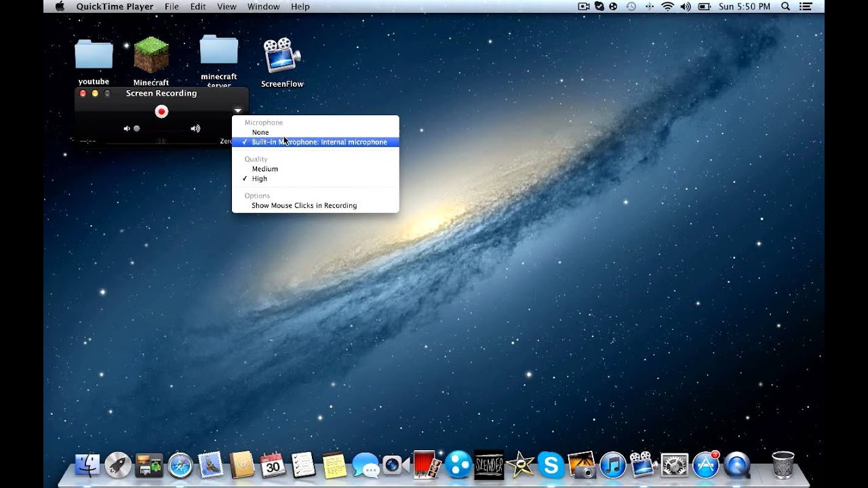Open Finder from the Dock
This screenshot has width=868, height=488.
(x=87, y=465)
